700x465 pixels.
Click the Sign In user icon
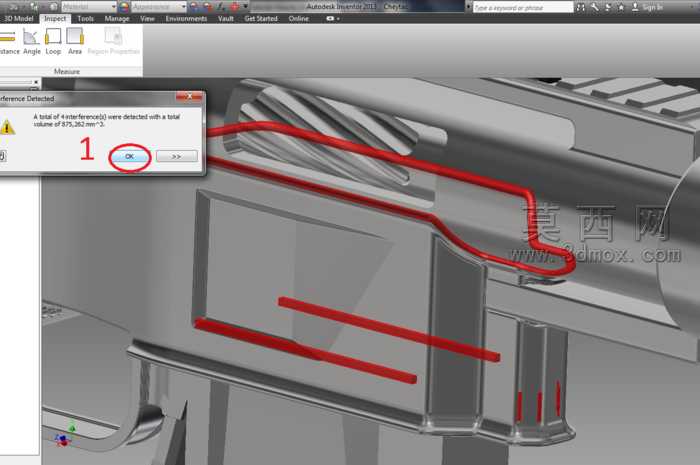pos(635,7)
